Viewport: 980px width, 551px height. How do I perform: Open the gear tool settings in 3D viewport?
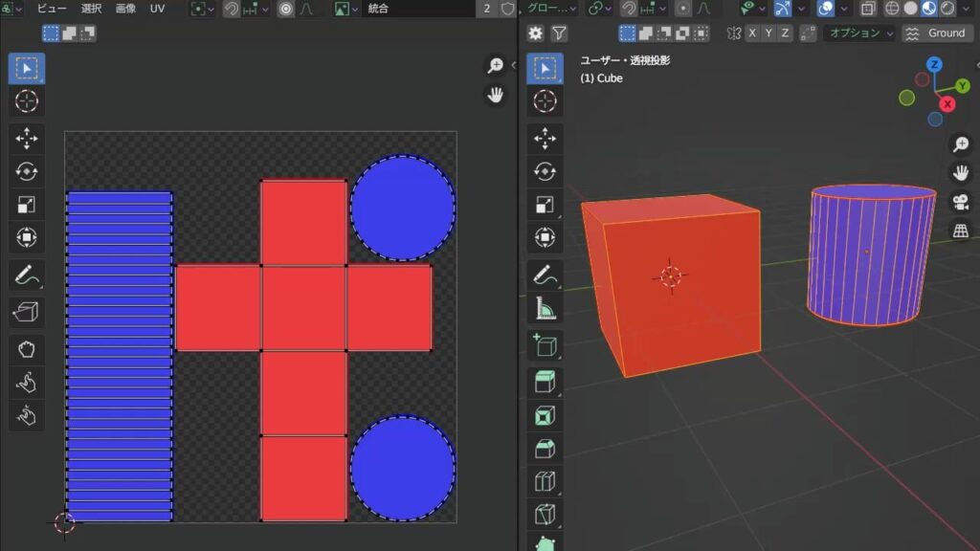[536, 33]
